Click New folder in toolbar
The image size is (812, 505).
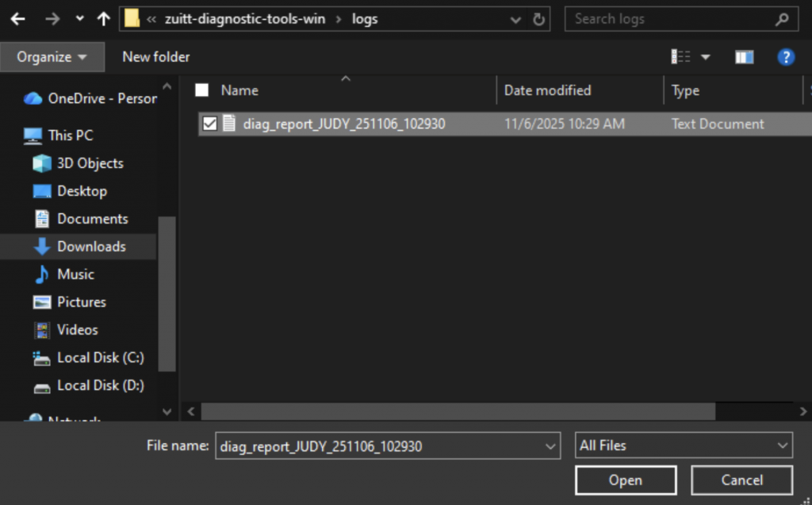point(156,57)
